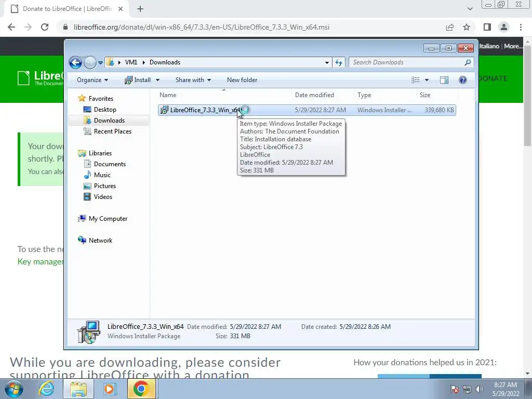Viewport: 532px width, 399px height.
Task: Open Chrome tab search dropdown
Action: [470, 9]
